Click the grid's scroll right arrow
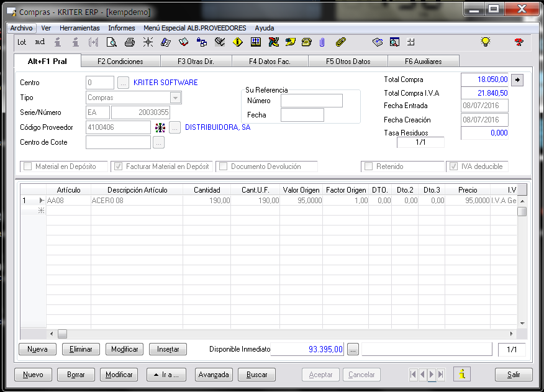Screen dimensions: 544x392 (x=511, y=334)
